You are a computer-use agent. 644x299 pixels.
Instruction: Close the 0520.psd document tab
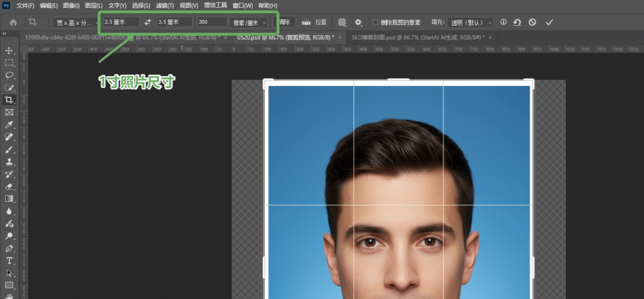[x=340, y=37]
